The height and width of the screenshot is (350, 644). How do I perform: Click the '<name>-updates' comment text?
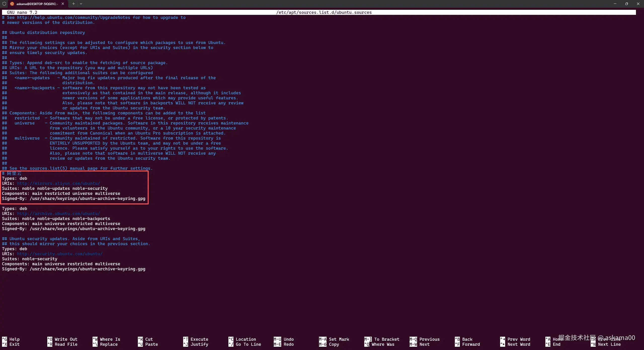[x=32, y=78]
